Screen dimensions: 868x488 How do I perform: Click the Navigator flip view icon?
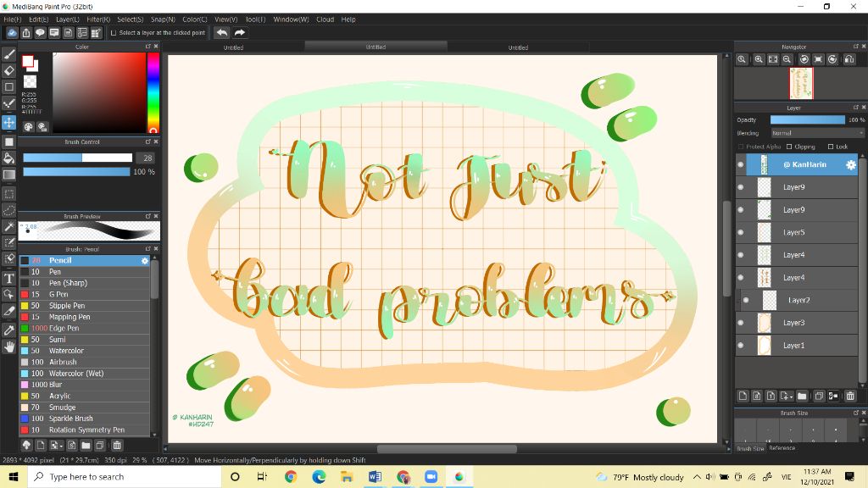(x=849, y=59)
